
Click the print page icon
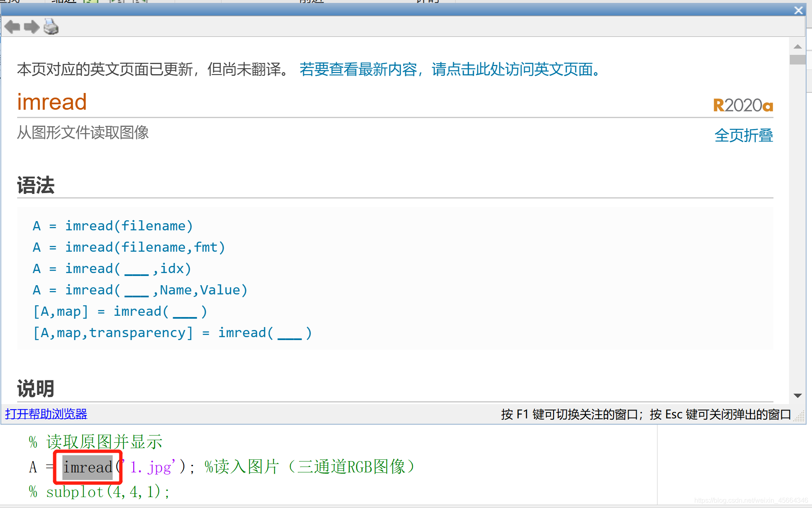coord(51,27)
